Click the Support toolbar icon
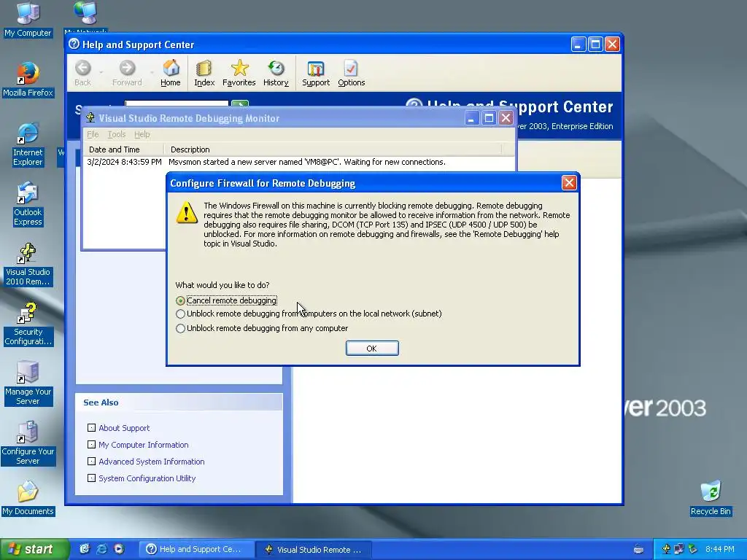The height and width of the screenshot is (560, 747). point(316,74)
